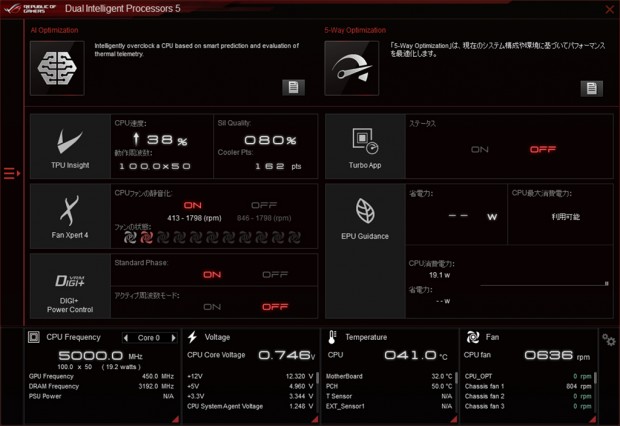The width and height of the screenshot is (620, 426).
Task: Turn Turbo App status ON
Action: (x=480, y=150)
